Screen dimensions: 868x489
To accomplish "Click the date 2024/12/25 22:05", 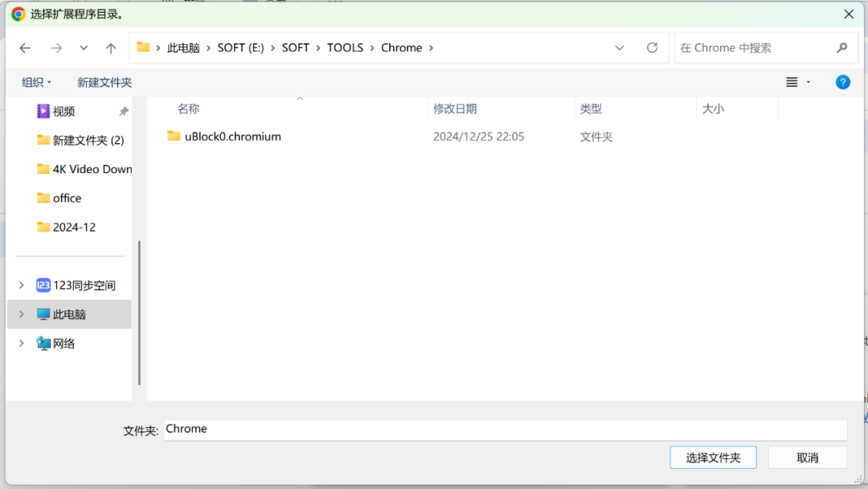I will pos(478,137).
